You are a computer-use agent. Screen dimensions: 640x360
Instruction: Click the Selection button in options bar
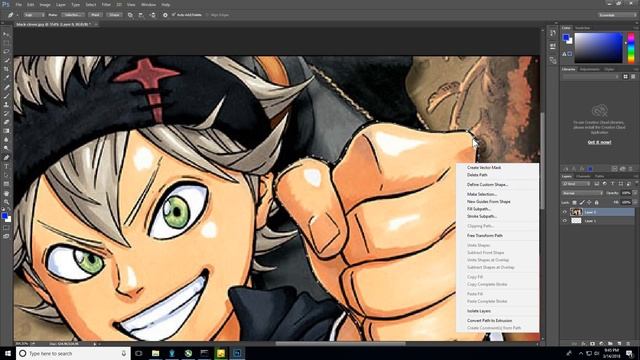[x=73, y=15]
